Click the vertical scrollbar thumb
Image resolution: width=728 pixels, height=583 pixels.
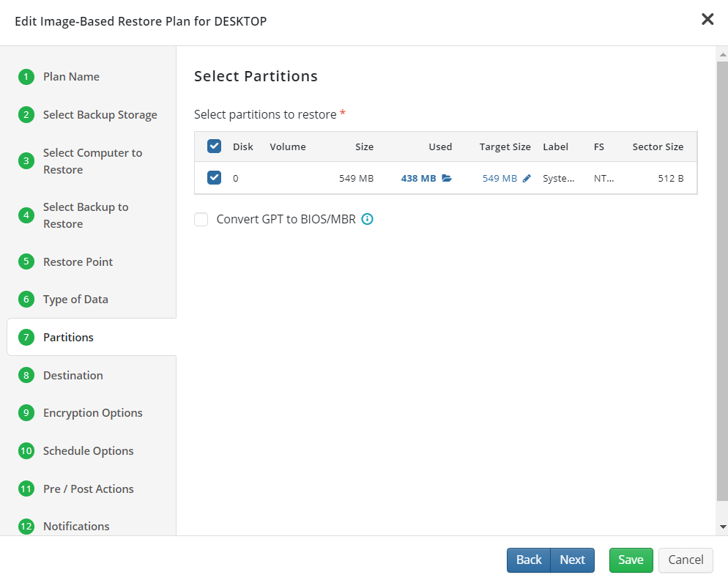tap(722, 281)
